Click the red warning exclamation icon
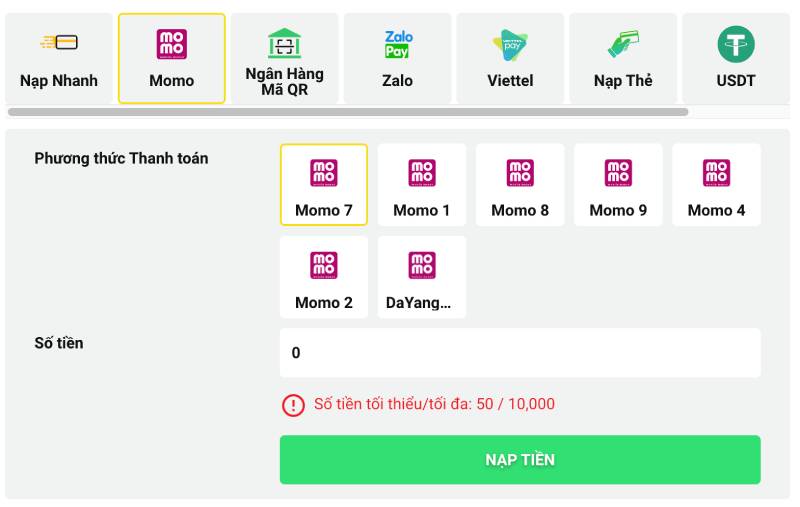This screenshot has width=800, height=507. click(x=293, y=405)
